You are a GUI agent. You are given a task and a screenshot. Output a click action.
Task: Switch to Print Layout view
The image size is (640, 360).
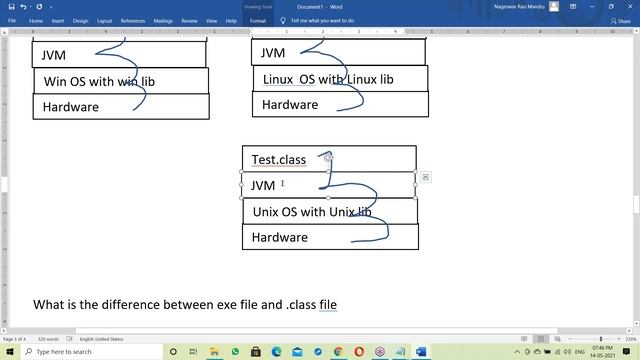(x=541, y=339)
